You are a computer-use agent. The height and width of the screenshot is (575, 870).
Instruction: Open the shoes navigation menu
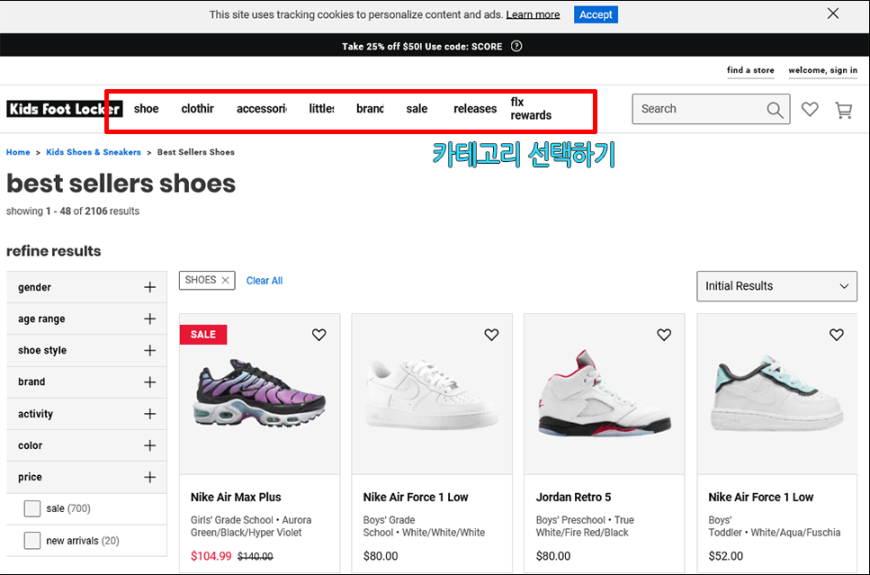click(146, 109)
